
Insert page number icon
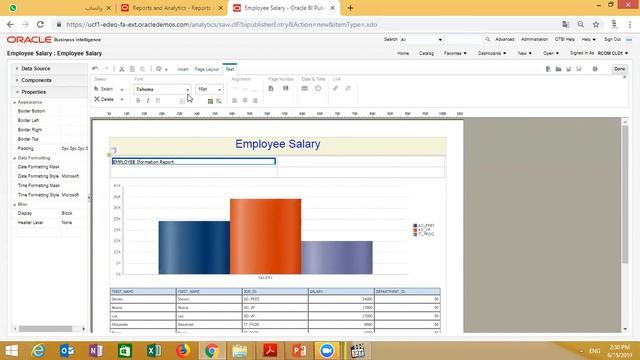[x=271, y=89]
